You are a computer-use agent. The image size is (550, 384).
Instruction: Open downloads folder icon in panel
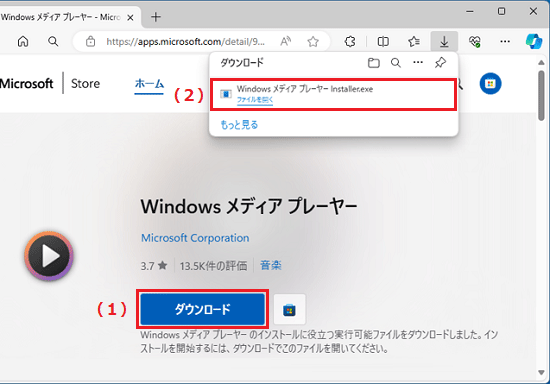point(374,63)
